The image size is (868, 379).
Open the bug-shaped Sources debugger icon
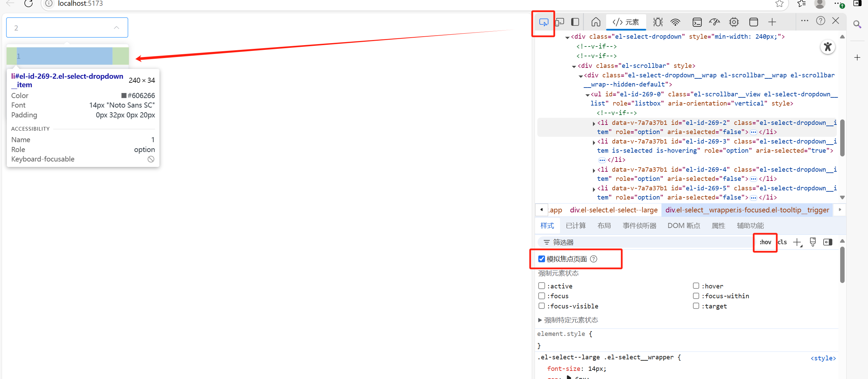[x=658, y=22]
